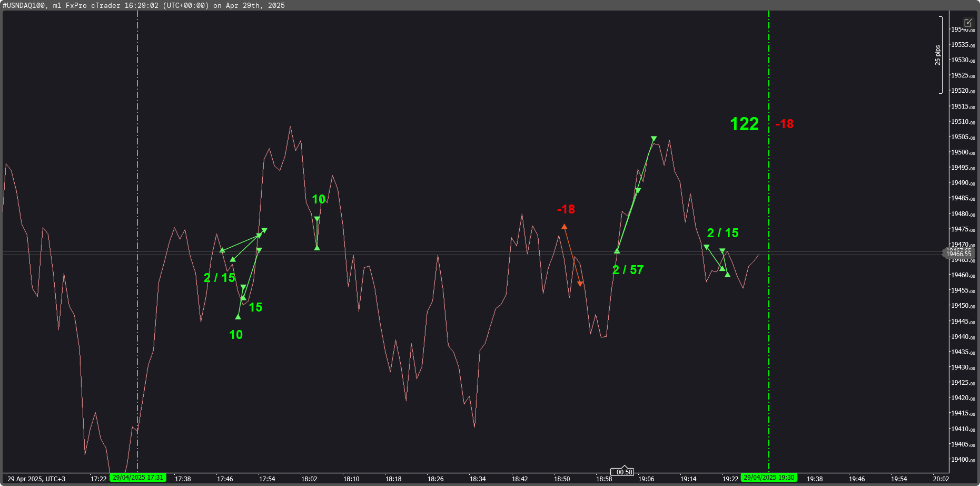The height and width of the screenshot is (486, 980).
Task: Click the large green 122 total label
Action: click(744, 124)
